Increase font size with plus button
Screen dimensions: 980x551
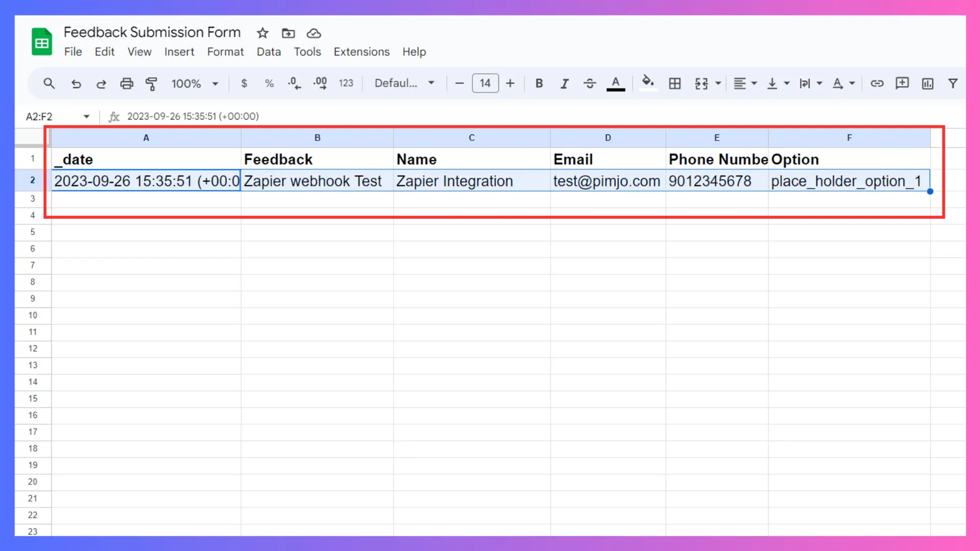tap(510, 84)
